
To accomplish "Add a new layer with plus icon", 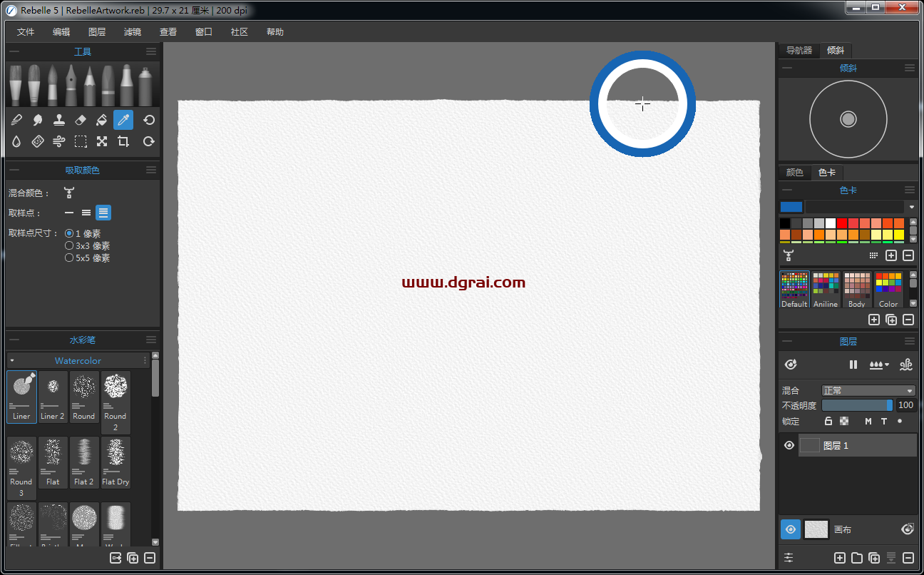I will [840, 558].
